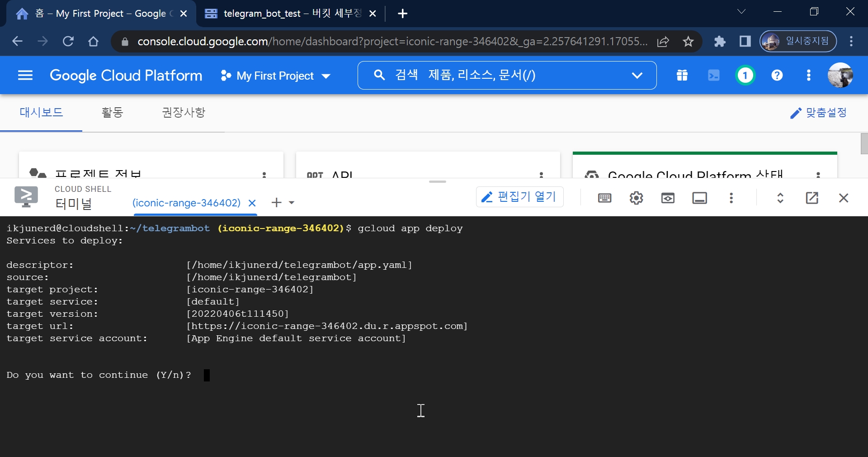This screenshot has height=457, width=868.
Task: Bookmark this page with the star icon
Action: coord(688,42)
